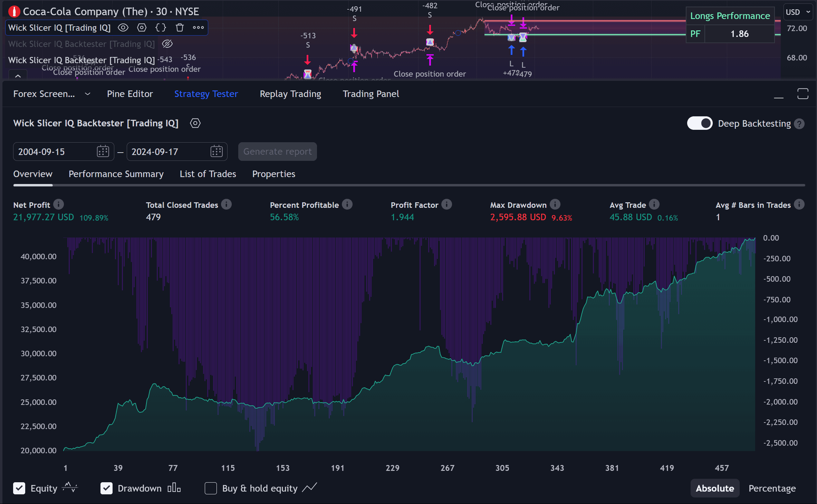
Task: Open the Replay Trading tab
Action: [290, 94]
